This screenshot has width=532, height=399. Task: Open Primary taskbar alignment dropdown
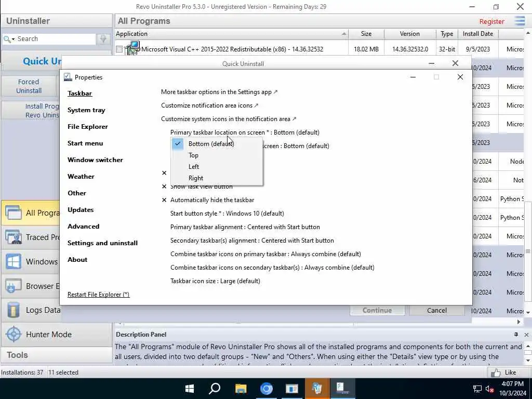[x=245, y=227]
